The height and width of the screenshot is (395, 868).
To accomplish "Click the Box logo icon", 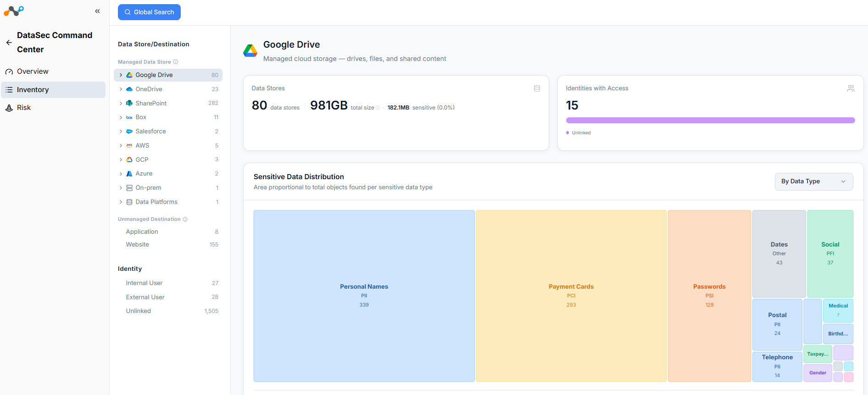I will 129,117.
